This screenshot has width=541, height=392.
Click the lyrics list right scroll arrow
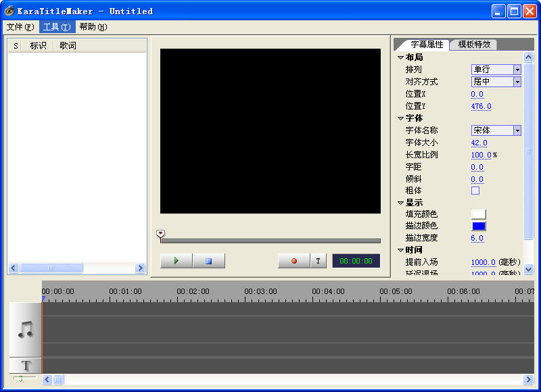(140, 268)
